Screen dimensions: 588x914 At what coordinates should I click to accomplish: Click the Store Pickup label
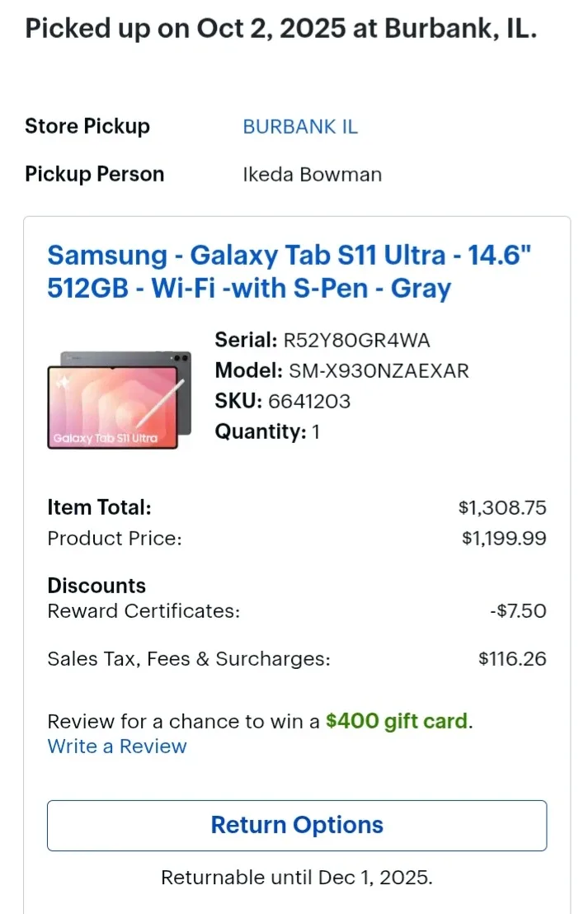(87, 126)
